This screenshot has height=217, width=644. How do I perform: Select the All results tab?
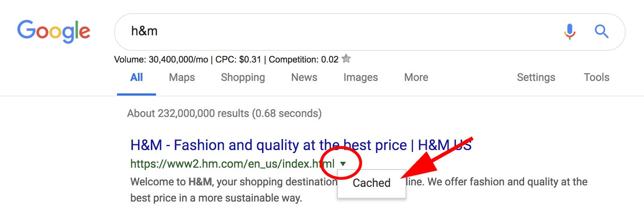(136, 77)
